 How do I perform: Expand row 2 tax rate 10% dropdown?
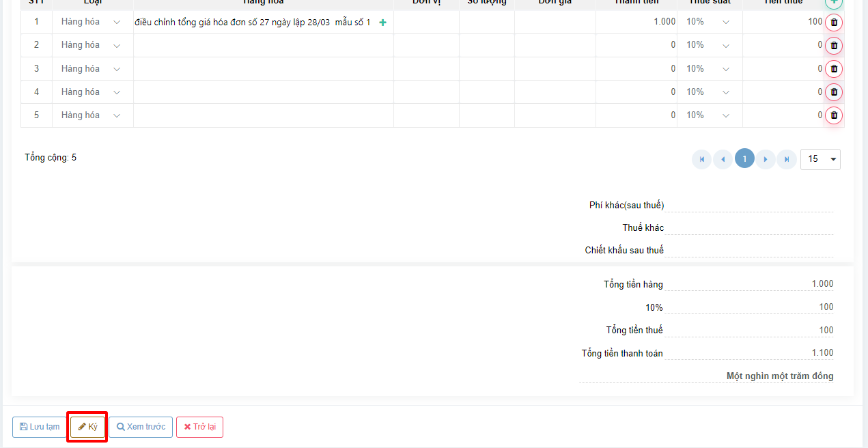click(x=709, y=45)
